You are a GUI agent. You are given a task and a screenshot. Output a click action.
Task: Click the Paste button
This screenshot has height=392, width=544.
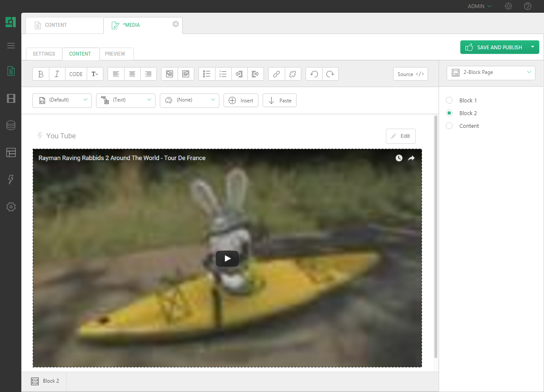point(280,100)
